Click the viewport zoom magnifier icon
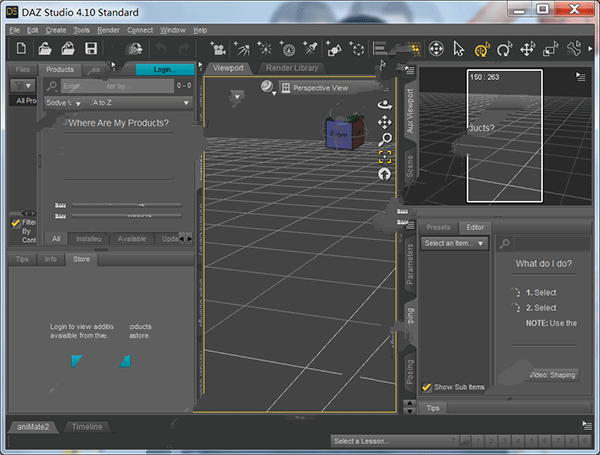 pyautogui.click(x=385, y=139)
